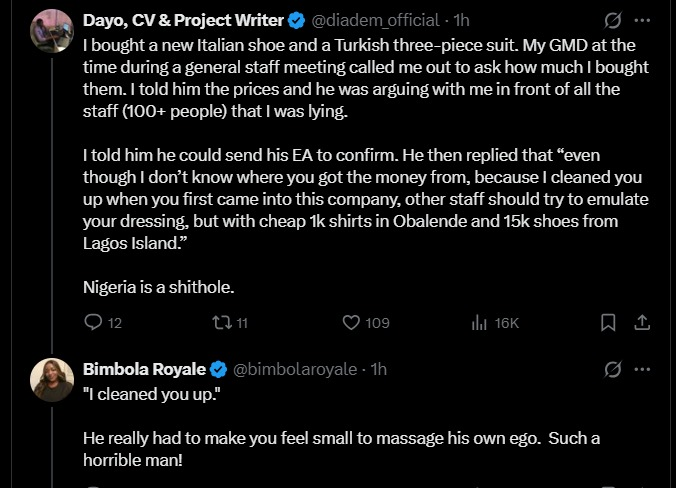Like Dayo's tweet with the heart
676x488 pixels.
pyautogui.click(x=351, y=323)
